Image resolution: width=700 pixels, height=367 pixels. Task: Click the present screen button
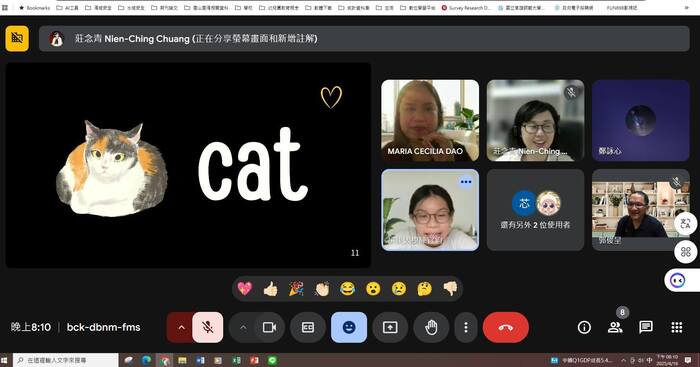click(x=390, y=327)
